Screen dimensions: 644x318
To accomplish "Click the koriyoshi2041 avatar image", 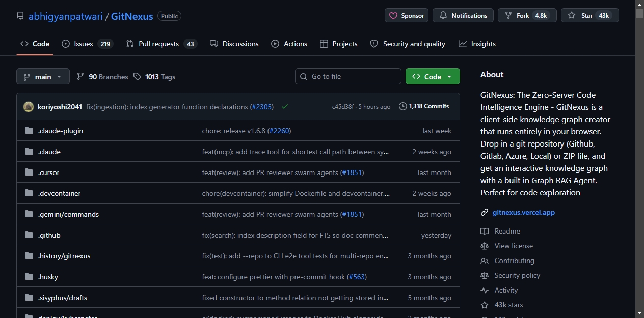I will pyautogui.click(x=29, y=107).
